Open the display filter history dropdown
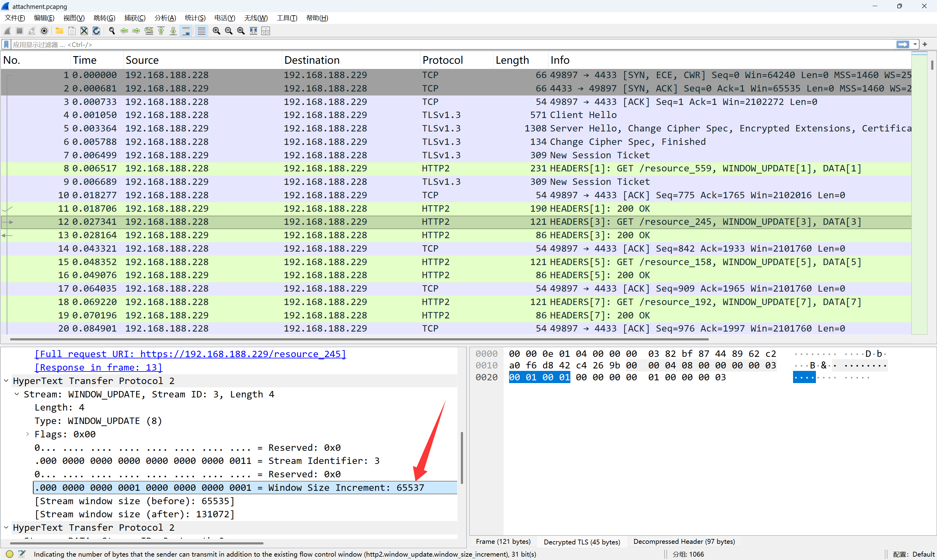 [x=915, y=45]
